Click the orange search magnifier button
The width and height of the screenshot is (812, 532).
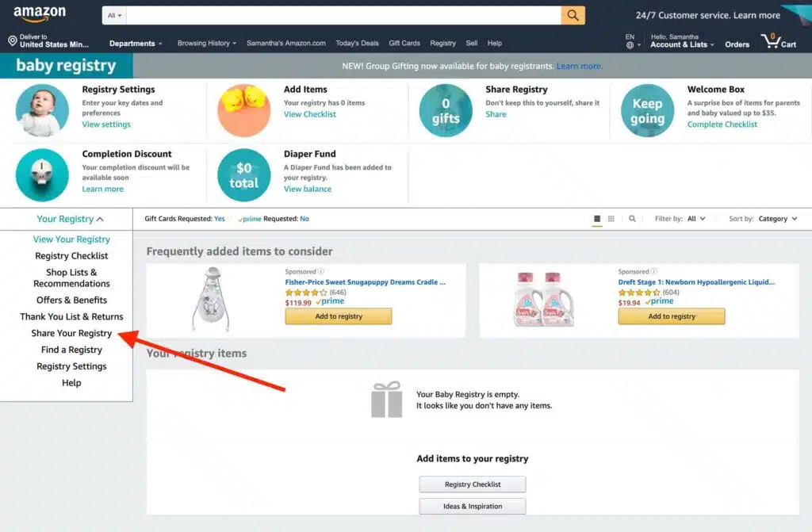coord(573,15)
